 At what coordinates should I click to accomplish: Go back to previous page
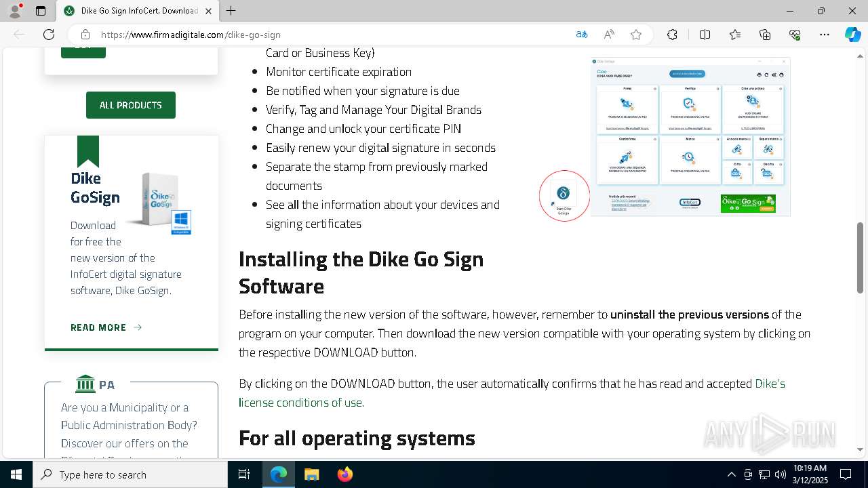[x=19, y=35]
